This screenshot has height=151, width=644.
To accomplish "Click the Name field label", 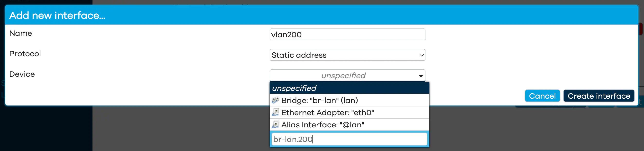I will (20, 33).
